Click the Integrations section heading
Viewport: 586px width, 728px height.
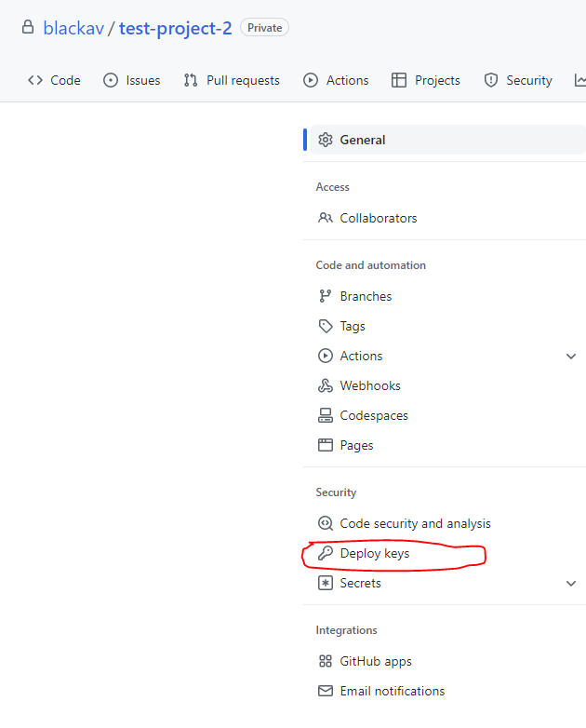click(x=347, y=630)
